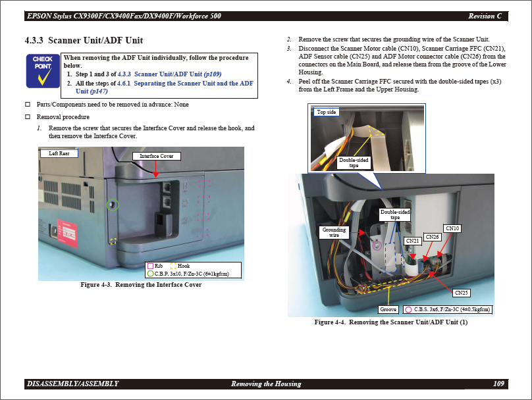This screenshot has width=532, height=400.
Task: Click the CN26 connector label
Action: tap(432, 237)
